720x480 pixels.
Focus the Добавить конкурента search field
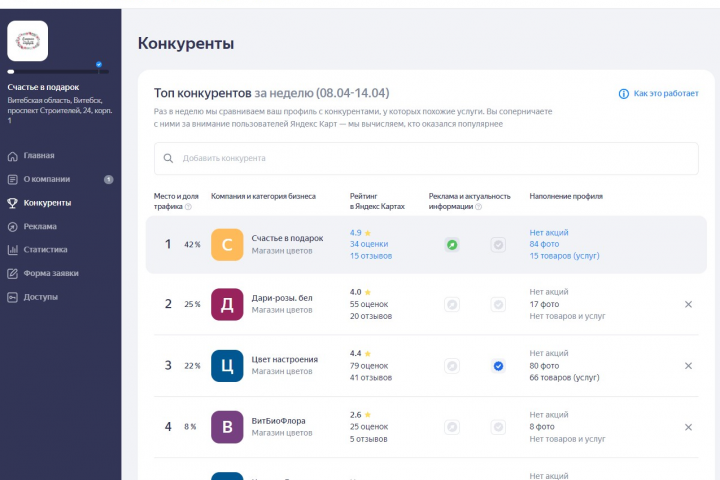tap(426, 158)
